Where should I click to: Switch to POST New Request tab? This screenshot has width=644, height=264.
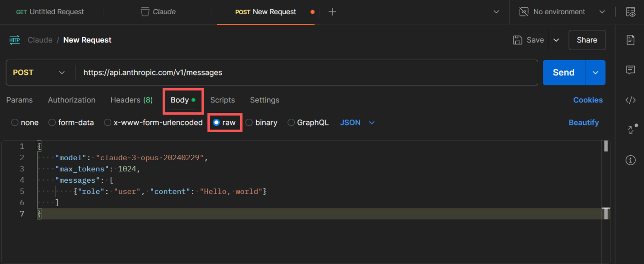coord(265,12)
